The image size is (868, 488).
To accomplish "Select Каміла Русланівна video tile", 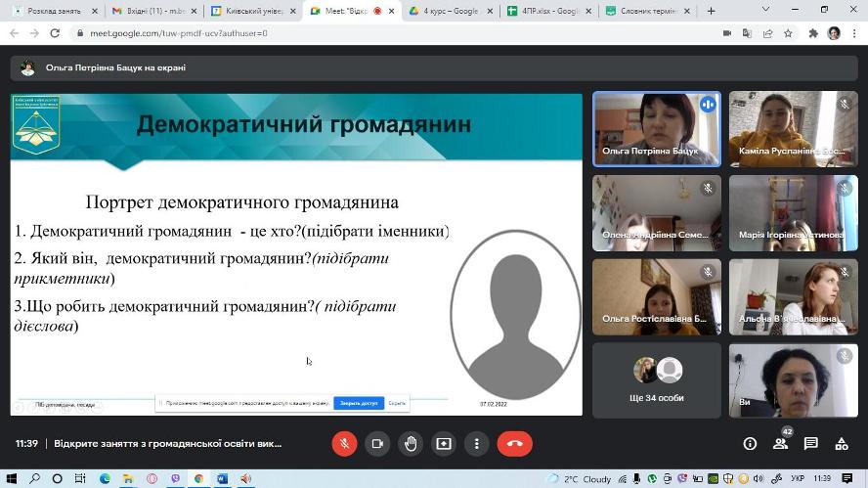I will (794, 129).
